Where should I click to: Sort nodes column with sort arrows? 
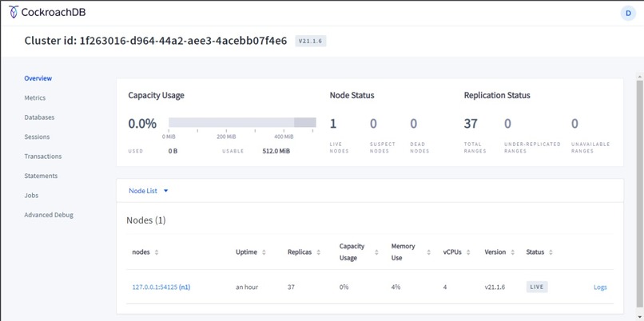[x=156, y=252]
